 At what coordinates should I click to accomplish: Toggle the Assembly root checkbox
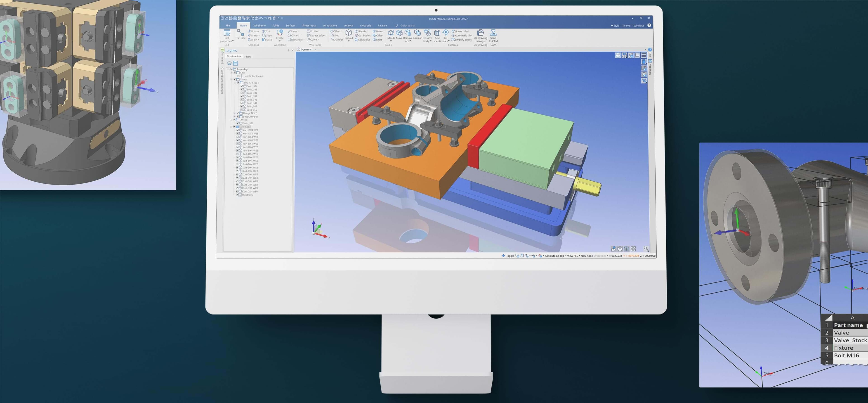click(231, 69)
